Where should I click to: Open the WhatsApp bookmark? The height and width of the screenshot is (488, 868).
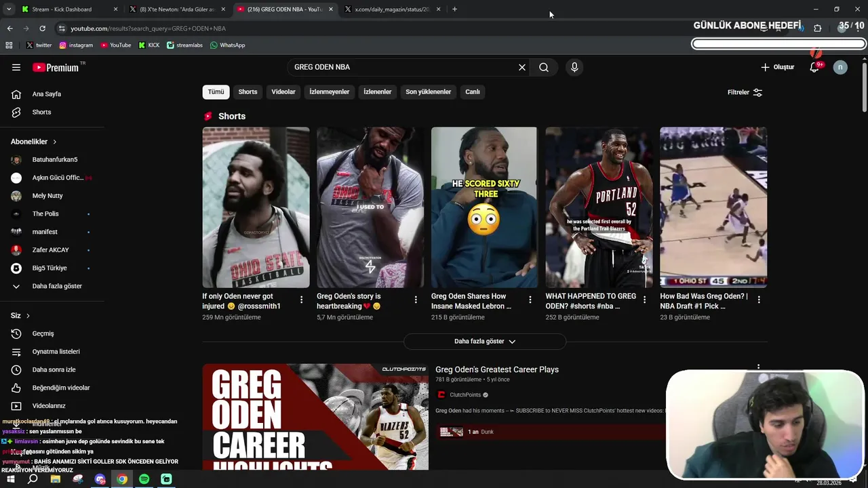click(x=227, y=45)
